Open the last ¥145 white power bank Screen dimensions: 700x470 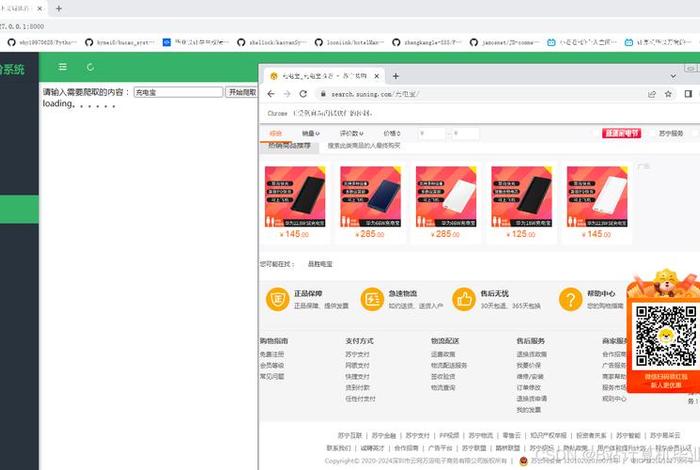click(597, 197)
